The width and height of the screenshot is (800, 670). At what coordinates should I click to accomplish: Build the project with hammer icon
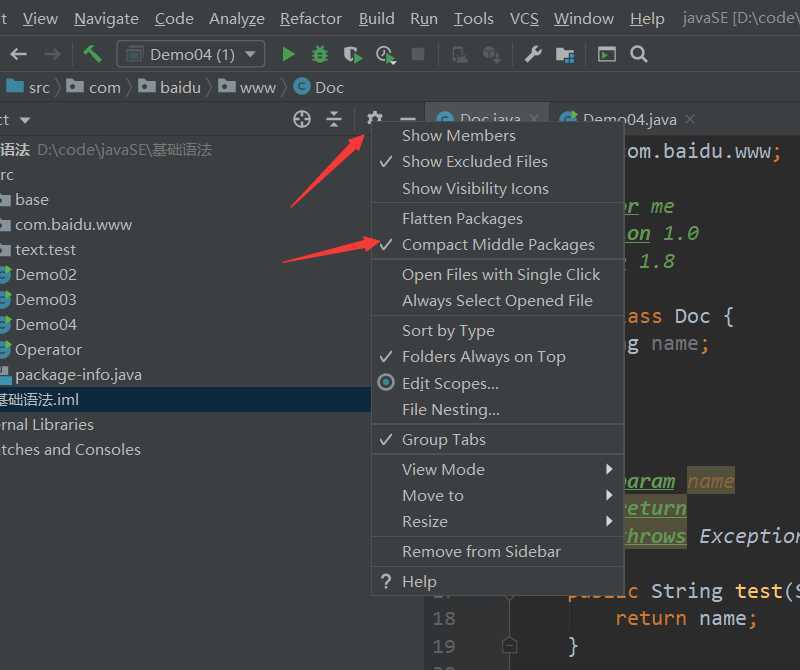pyautogui.click(x=92, y=54)
